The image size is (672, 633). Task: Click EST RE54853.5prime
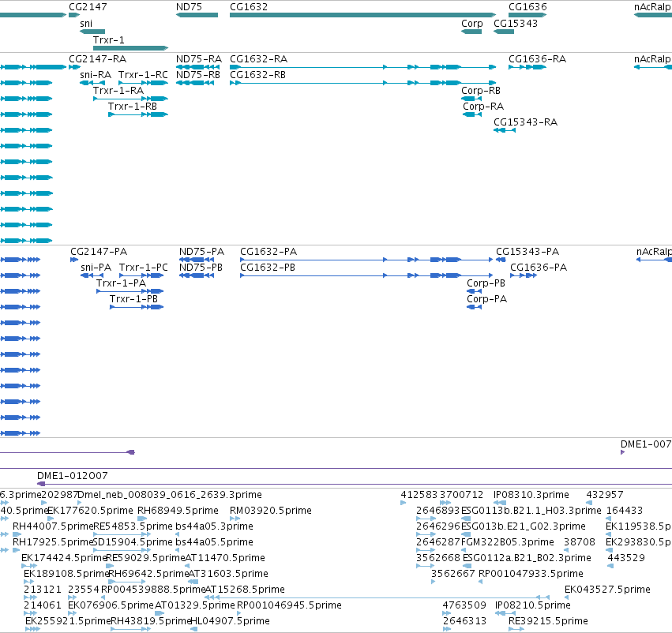coord(133,526)
